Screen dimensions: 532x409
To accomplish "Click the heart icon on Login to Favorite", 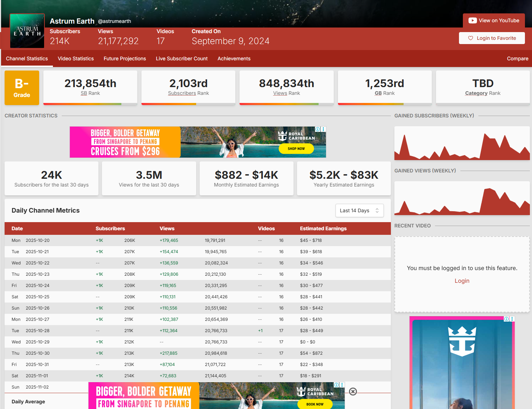I will pyautogui.click(x=470, y=38).
